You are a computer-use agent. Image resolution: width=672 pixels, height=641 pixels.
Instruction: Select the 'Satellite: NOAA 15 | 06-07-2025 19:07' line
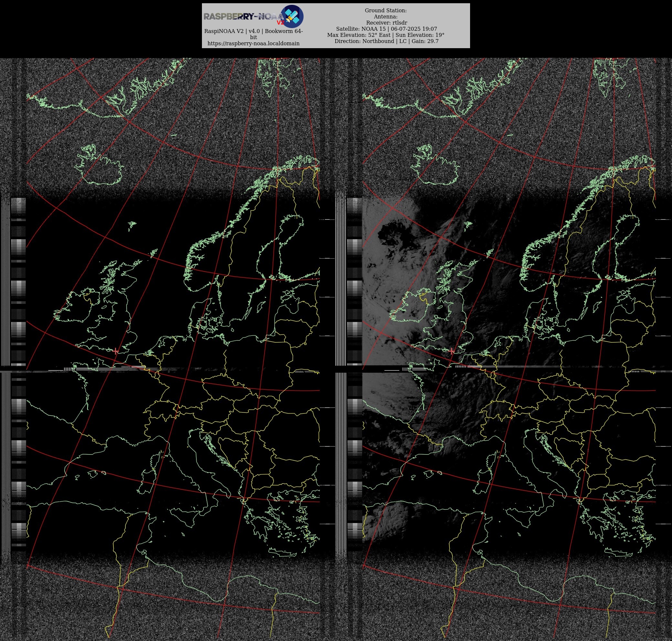386,29
